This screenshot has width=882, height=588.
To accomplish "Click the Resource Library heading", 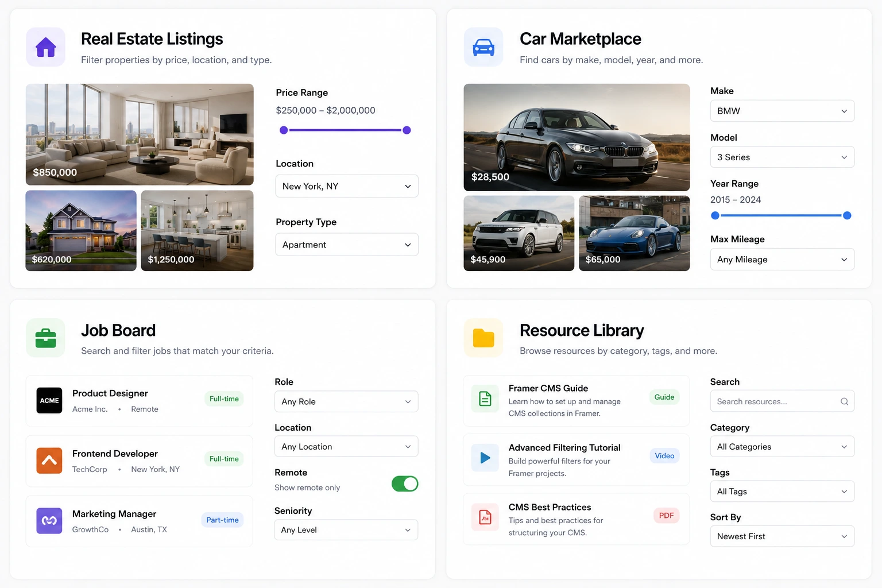I will point(582,331).
